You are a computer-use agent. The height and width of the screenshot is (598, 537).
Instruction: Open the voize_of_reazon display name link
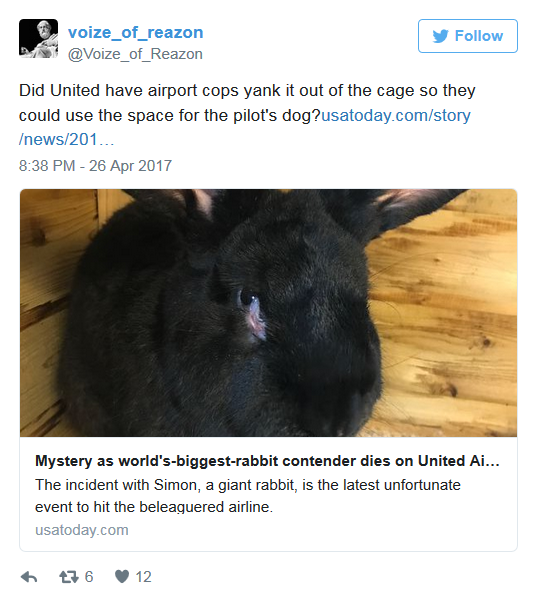[x=135, y=32]
